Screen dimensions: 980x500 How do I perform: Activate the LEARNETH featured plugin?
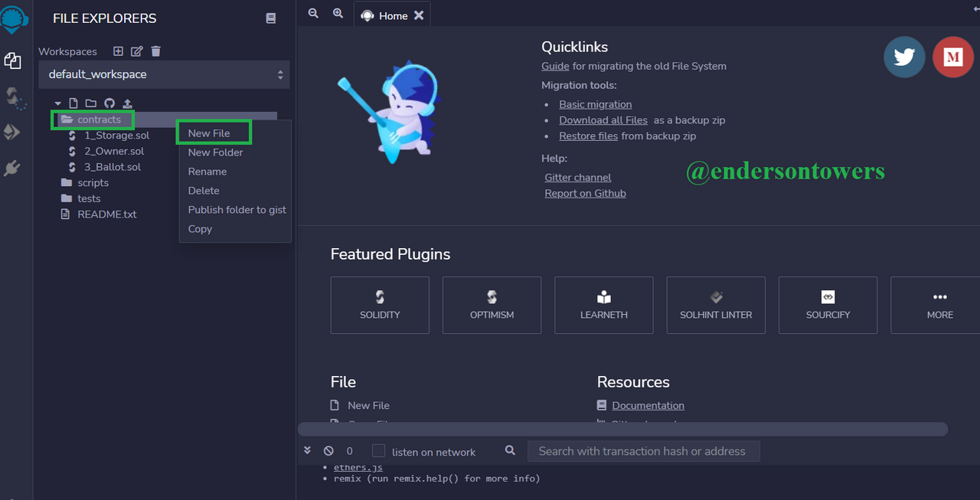(x=604, y=305)
